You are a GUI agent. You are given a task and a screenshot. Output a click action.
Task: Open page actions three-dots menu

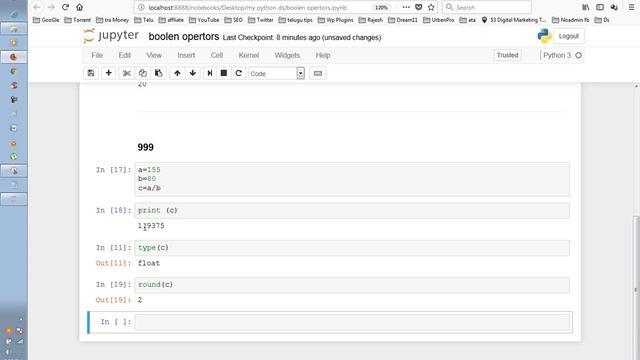click(406, 7)
